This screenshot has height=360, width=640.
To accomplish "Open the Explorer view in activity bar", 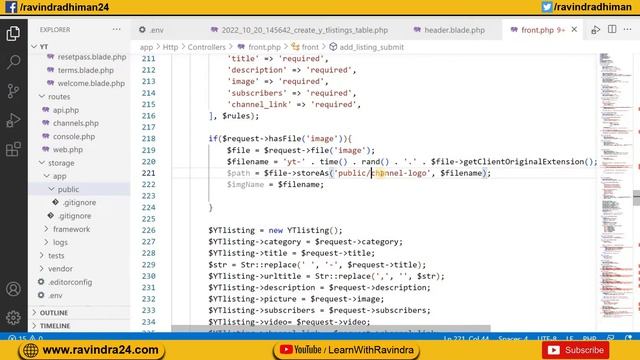I will [x=13, y=33].
